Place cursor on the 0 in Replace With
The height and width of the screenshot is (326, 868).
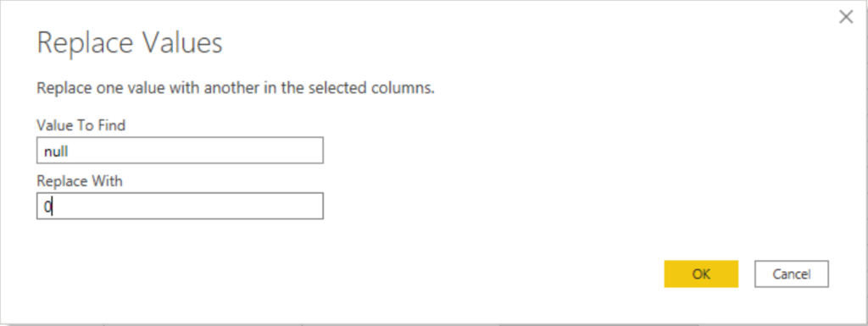click(x=47, y=207)
